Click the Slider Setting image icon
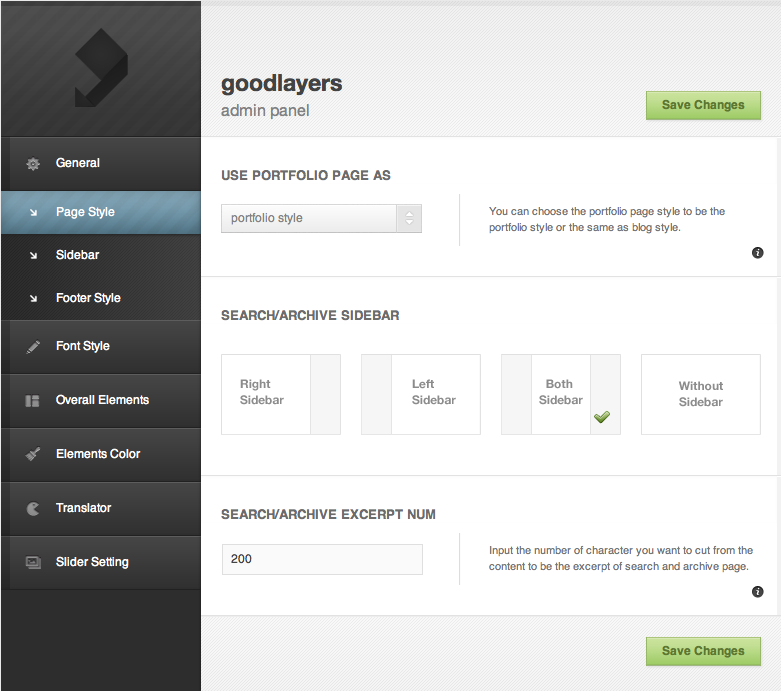 [x=33, y=563]
